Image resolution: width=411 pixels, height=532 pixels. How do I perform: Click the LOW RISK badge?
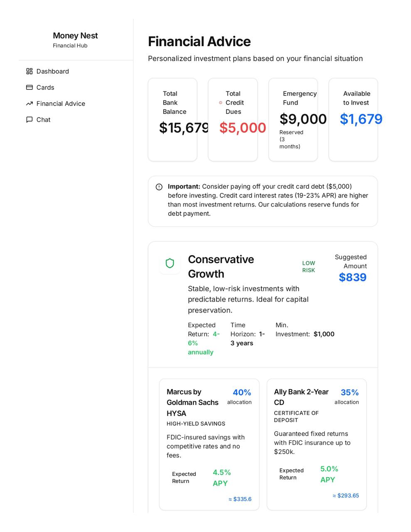pyautogui.click(x=308, y=267)
